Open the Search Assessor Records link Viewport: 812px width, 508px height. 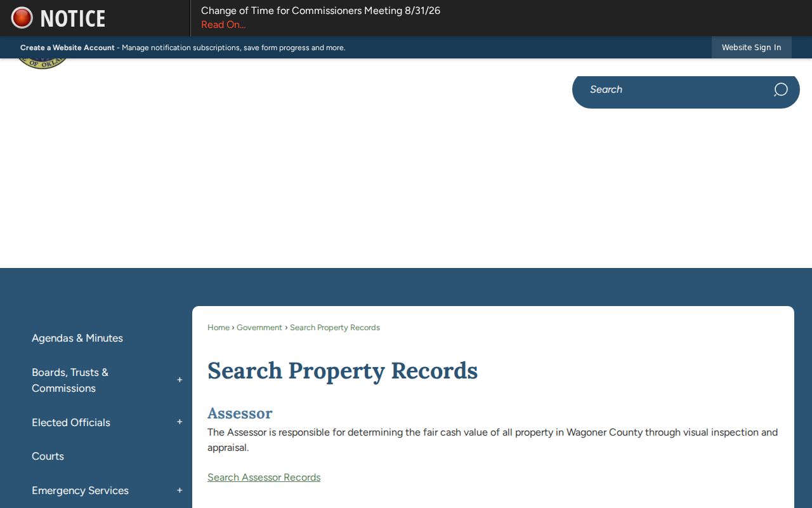(x=264, y=478)
